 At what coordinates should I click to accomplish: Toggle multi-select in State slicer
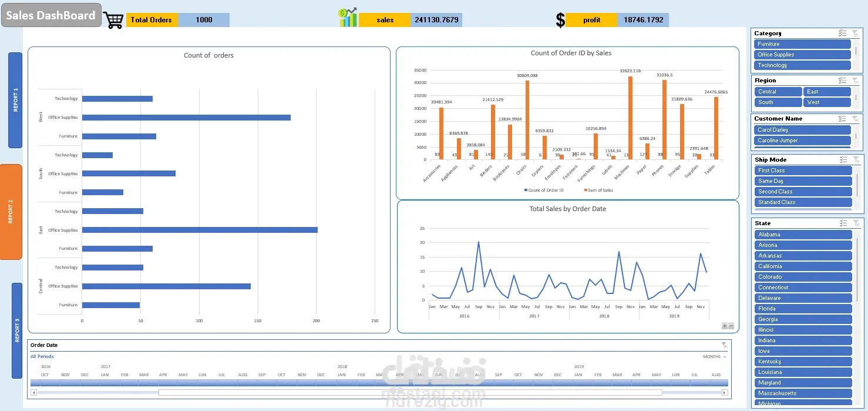point(843,223)
